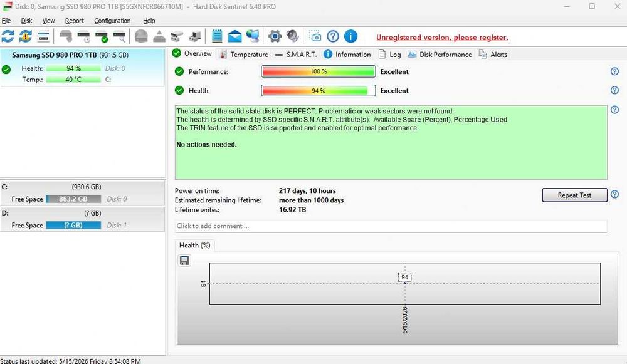The width and height of the screenshot is (627, 364).
Task: Select the Health (%) graph tab
Action: 195,246
